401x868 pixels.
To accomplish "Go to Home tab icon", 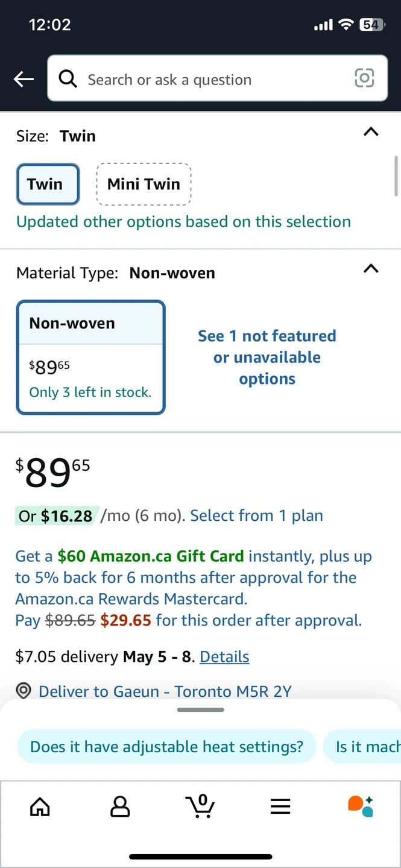I will [x=40, y=807].
